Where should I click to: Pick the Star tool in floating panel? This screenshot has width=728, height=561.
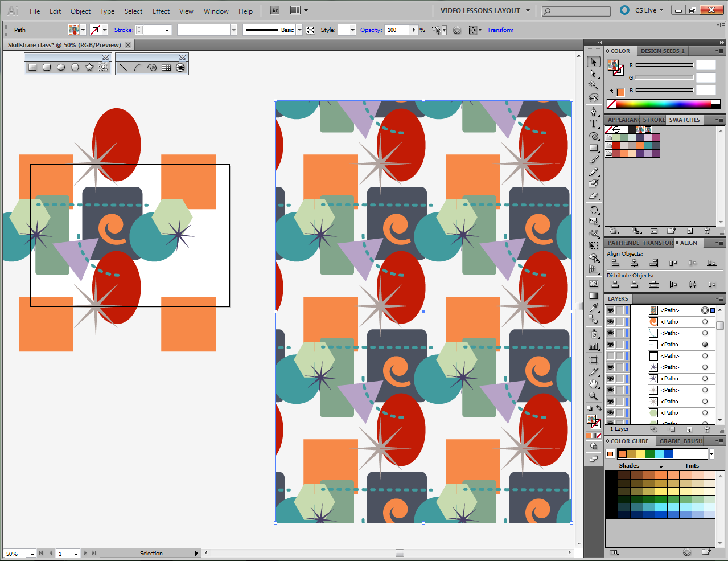(89, 67)
